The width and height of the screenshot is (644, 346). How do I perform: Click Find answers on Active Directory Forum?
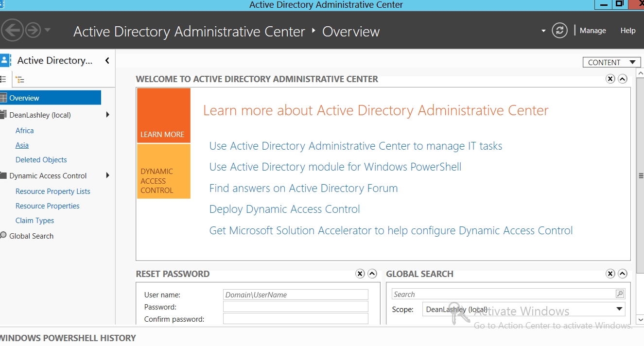pyautogui.click(x=303, y=189)
